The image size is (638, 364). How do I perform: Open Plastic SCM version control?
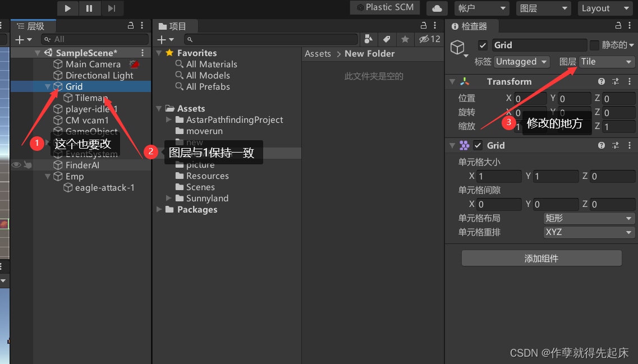pyautogui.click(x=385, y=7)
